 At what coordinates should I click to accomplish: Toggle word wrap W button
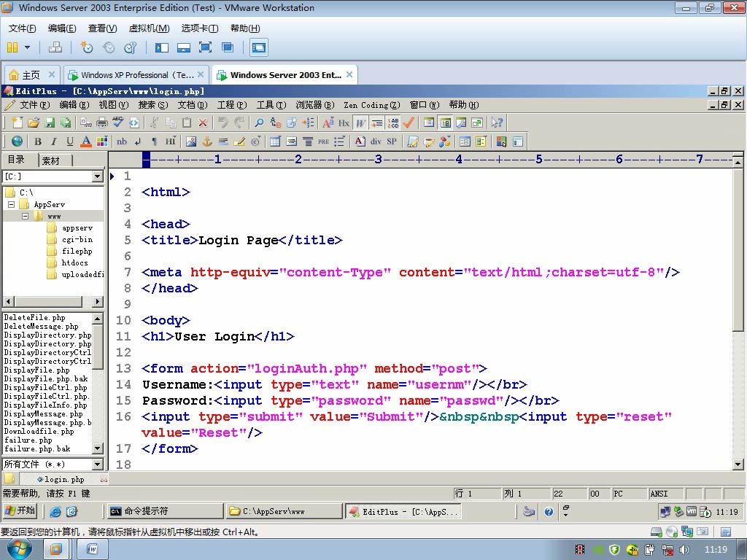point(360,122)
